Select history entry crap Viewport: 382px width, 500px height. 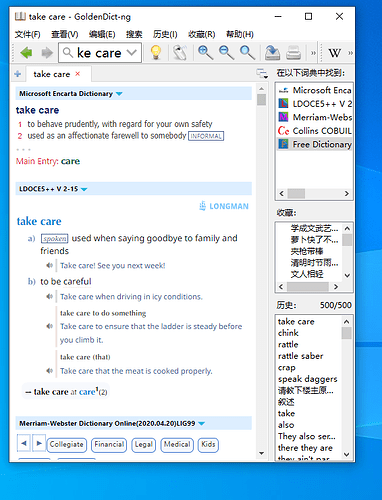click(x=287, y=367)
